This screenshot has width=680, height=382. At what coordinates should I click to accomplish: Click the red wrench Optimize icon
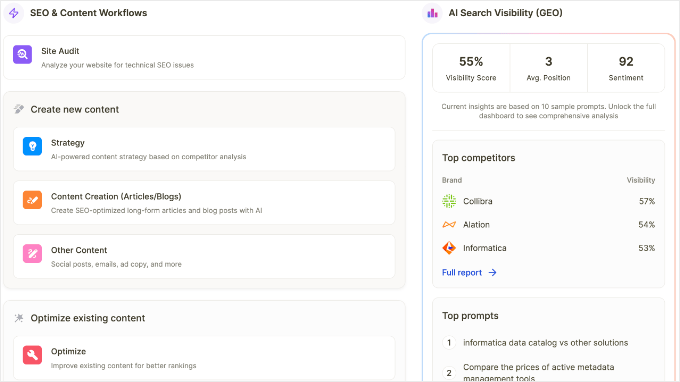33,355
